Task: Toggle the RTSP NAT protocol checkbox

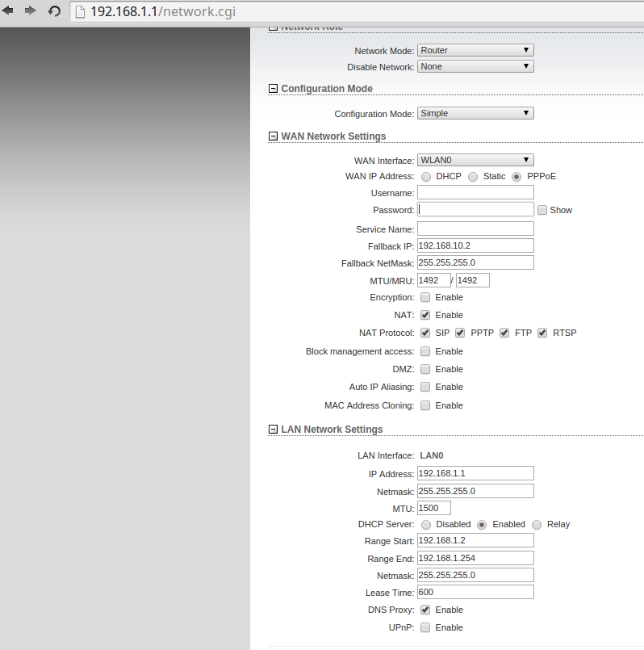Action: [x=542, y=333]
